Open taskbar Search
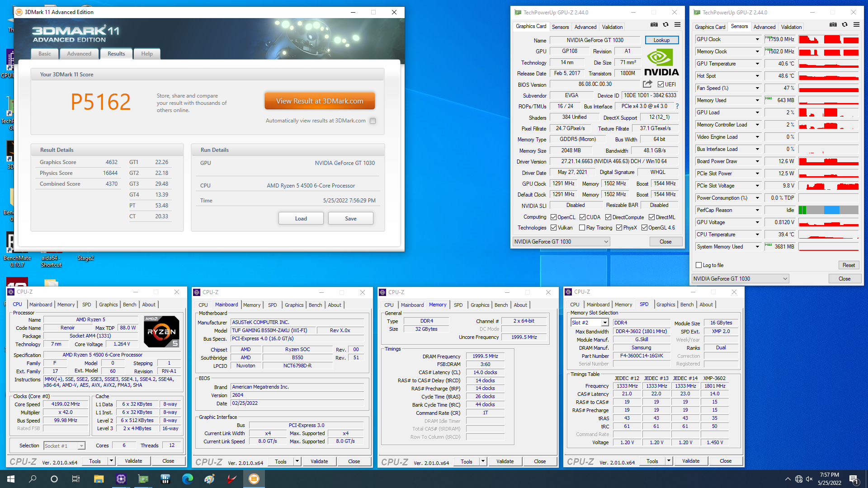 click(33, 479)
